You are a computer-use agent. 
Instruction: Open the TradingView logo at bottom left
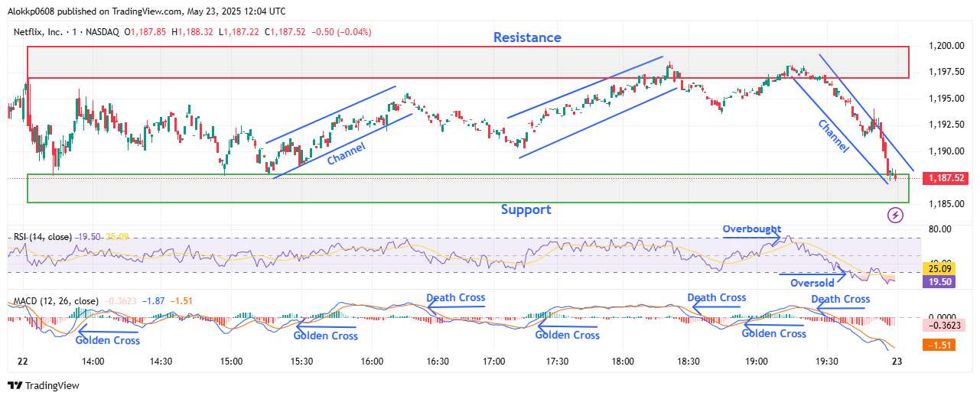44,386
